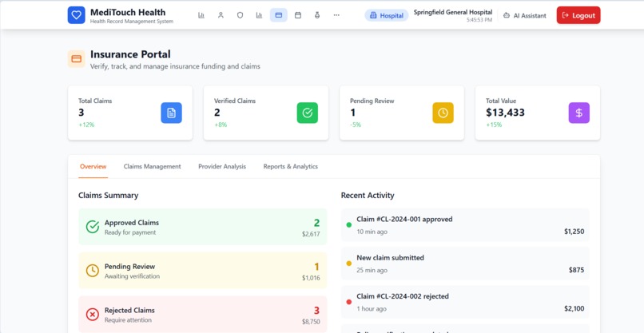Click the $875 amount in Recent Activity
This screenshot has width=644, height=333.
point(577,270)
